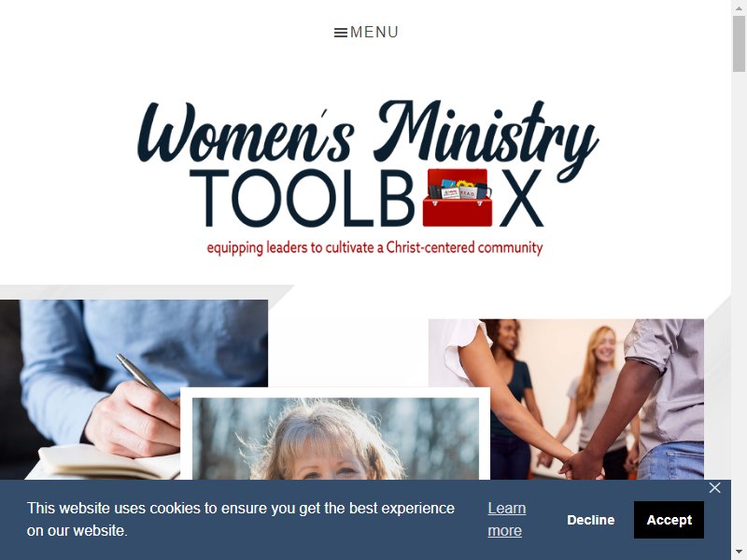Follow the Learn more cookie link
747x560 pixels.
507,519
